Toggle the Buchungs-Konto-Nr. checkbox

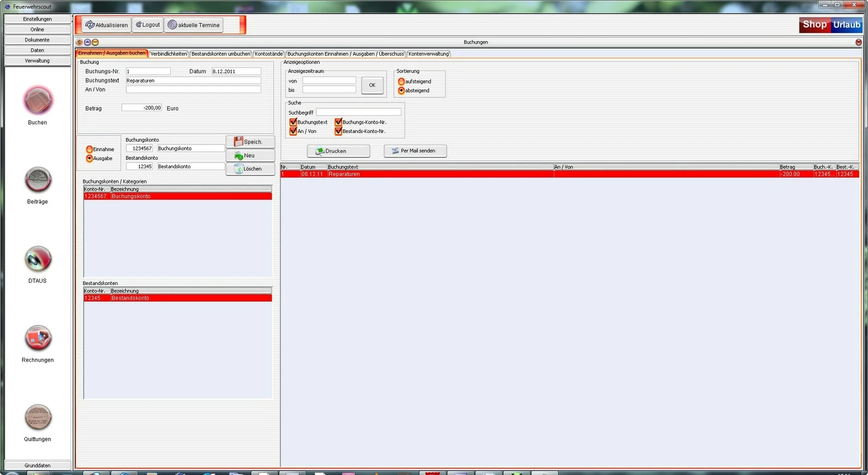(338, 122)
